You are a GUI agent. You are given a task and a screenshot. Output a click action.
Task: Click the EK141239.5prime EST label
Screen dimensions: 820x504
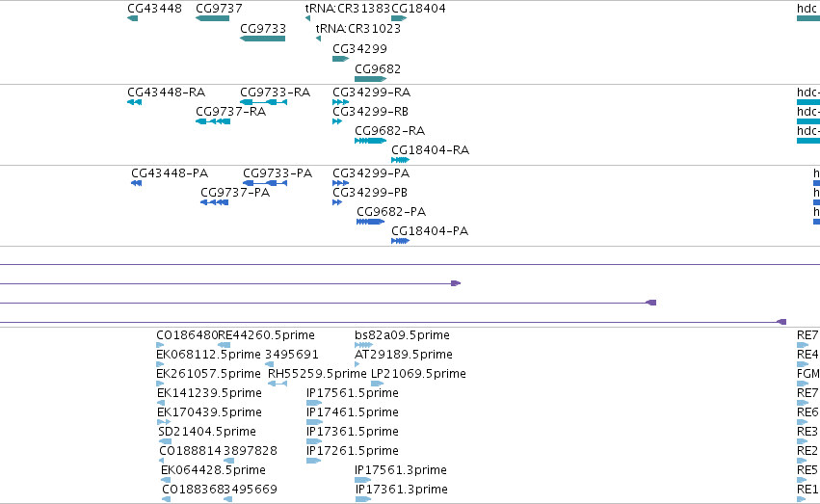tap(209, 393)
